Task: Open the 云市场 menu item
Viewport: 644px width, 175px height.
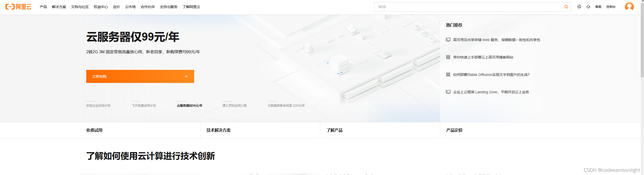Action: click(130, 7)
